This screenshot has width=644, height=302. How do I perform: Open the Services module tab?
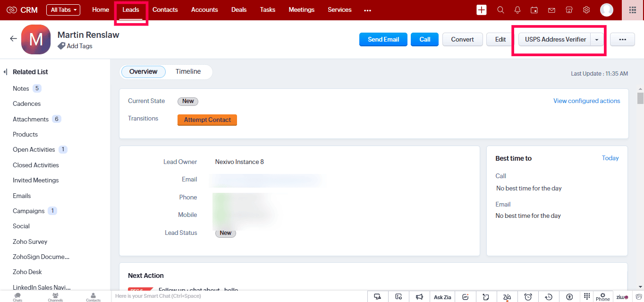click(340, 10)
